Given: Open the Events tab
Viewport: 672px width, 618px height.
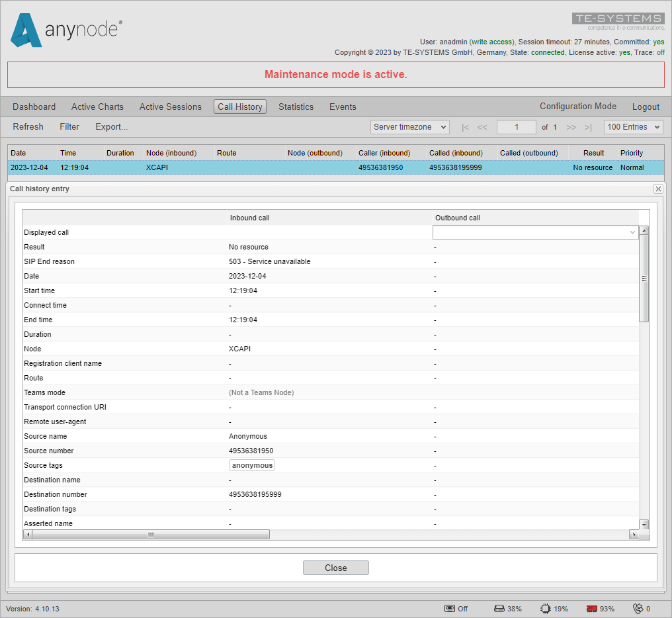Looking at the screenshot, I should click(x=343, y=107).
